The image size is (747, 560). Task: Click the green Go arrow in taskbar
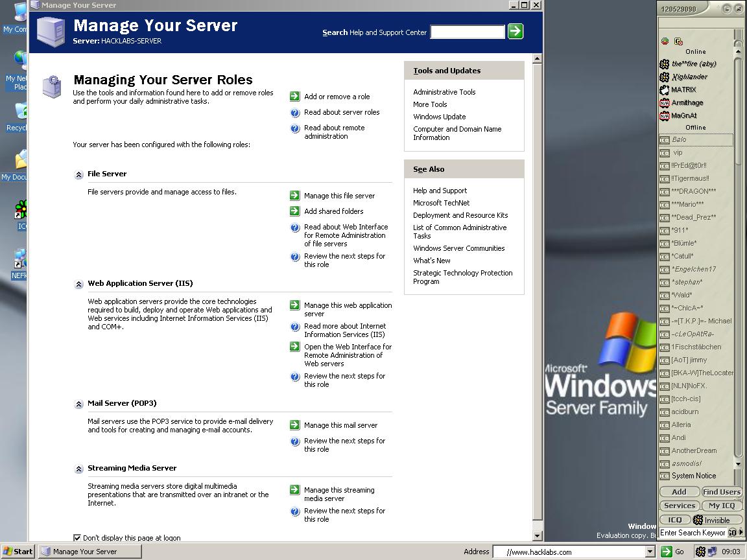[666, 552]
